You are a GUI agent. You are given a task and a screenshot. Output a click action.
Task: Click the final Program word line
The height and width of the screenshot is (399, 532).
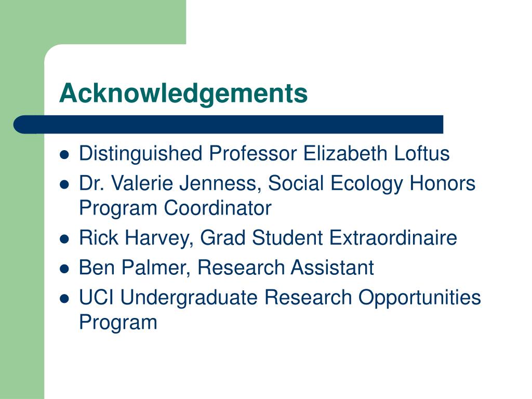[118, 322]
